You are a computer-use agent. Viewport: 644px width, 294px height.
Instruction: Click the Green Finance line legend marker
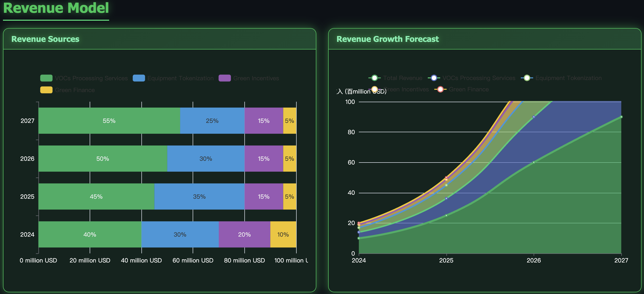[x=440, y=89]
